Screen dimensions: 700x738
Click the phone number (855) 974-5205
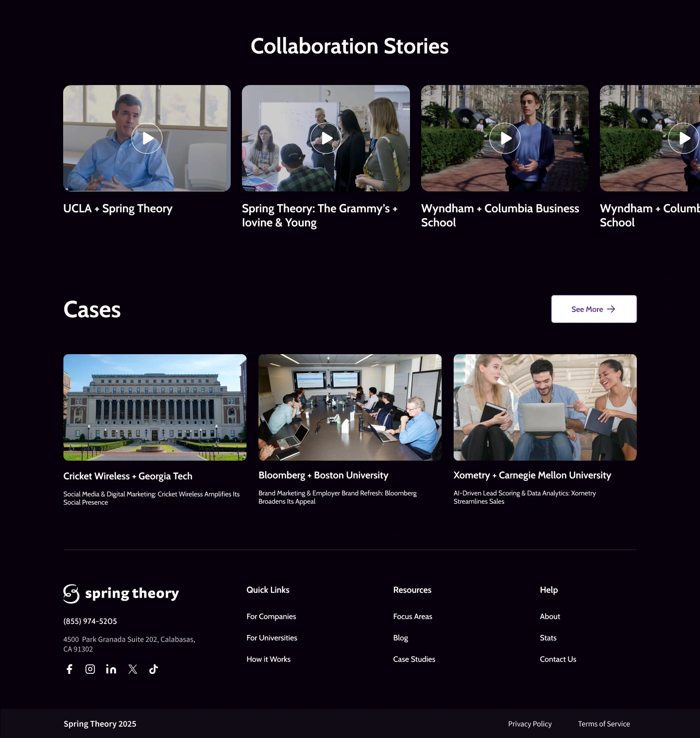tap(90, 621)
